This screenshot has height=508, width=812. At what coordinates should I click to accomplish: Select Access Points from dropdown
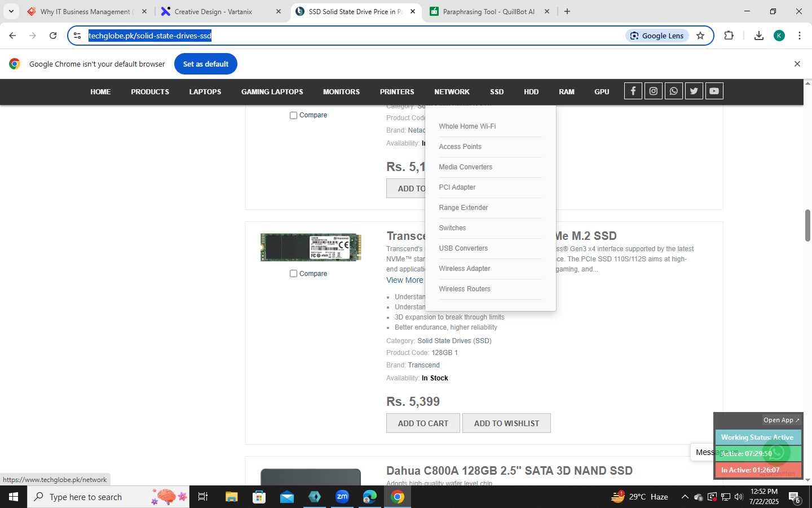click(x=460, y=147)
